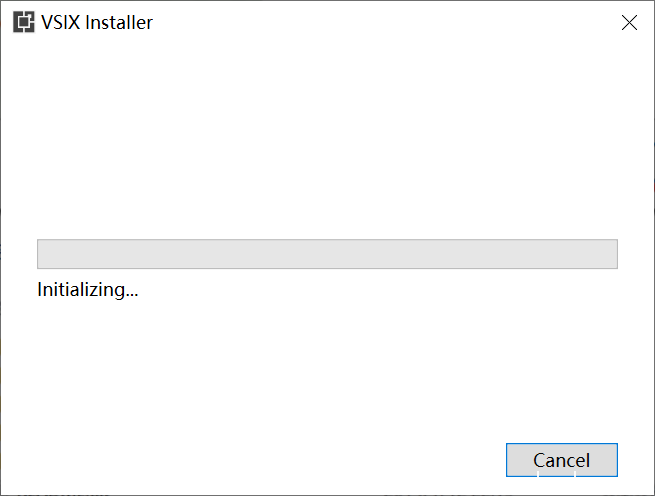Click the "VSIX Installer" title text
The width and height of the screenshot is (655, 496).
tap(96, 22)
